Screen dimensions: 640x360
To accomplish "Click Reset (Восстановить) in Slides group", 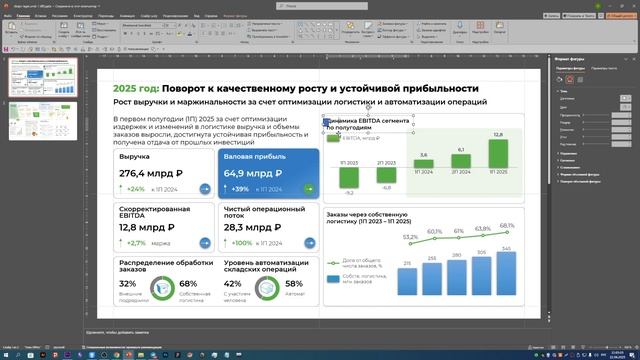I will (104, 30).
